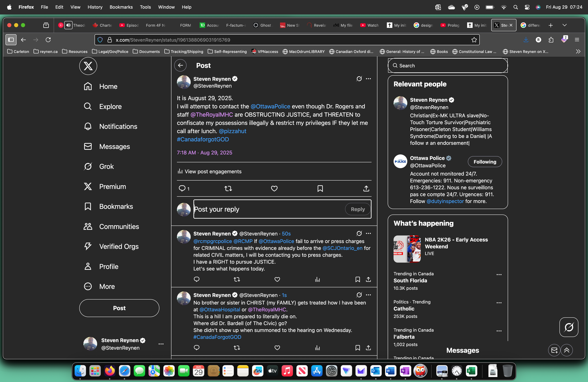Viewport: 588px width, 382px height.
Task: Share the 1s reply about CHRIST
Action: click(x=368, y=348)
